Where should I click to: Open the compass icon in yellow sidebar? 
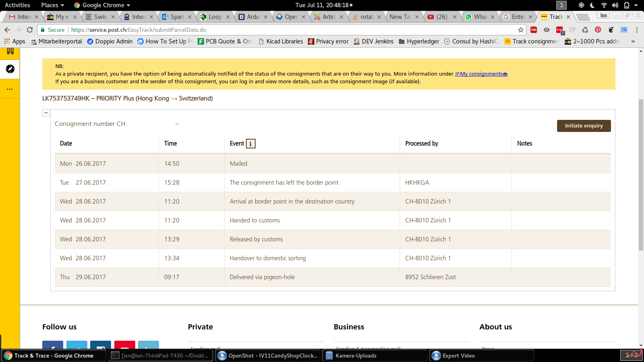coord(10,69)
